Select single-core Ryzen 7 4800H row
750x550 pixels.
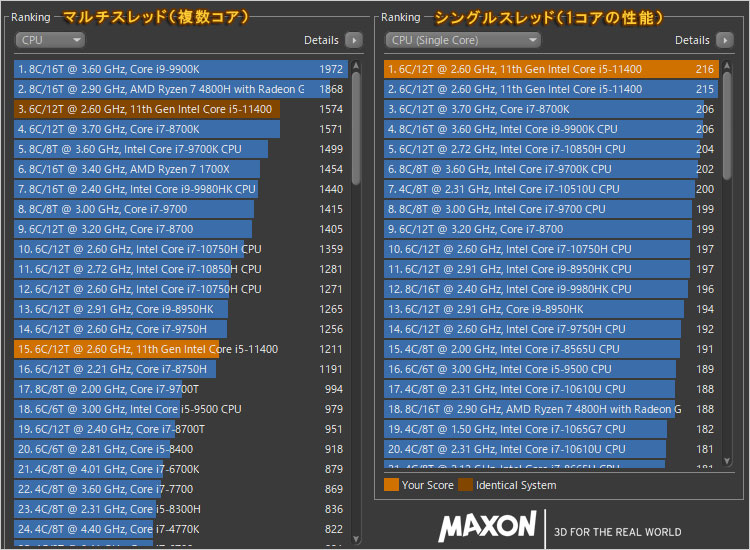(551, 409)
